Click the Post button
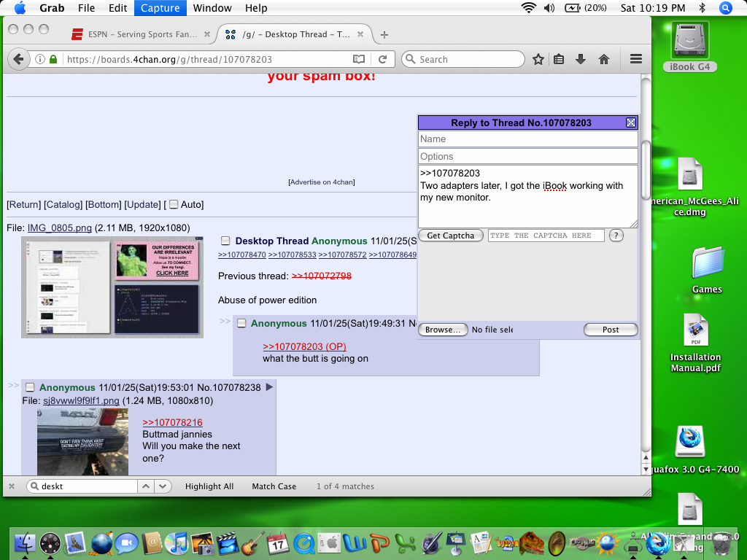The height and width of the screenshot is (560, 747). pyautogui.click(x=611, y=330)
